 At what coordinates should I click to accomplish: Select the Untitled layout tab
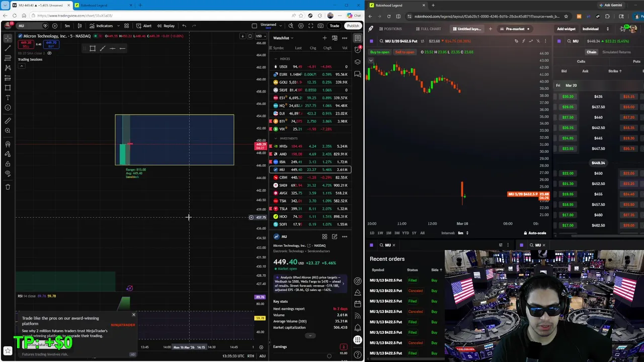[466, 29]
